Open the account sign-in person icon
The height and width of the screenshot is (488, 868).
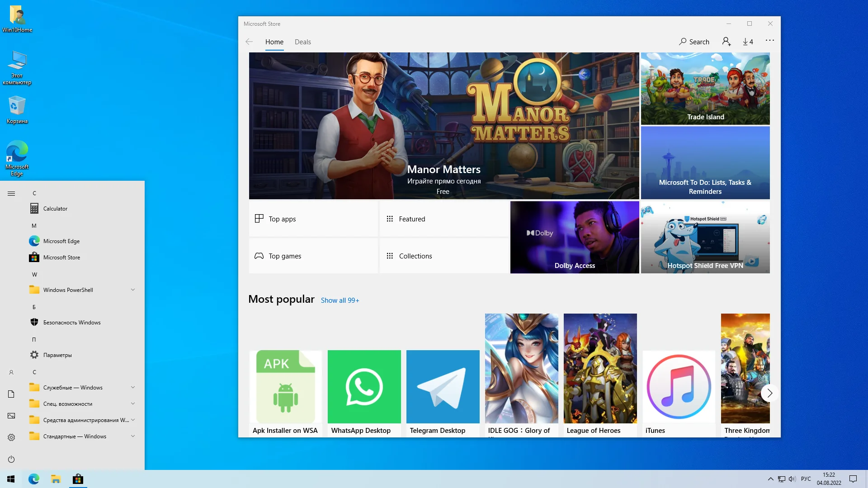(x=726, y=42)
